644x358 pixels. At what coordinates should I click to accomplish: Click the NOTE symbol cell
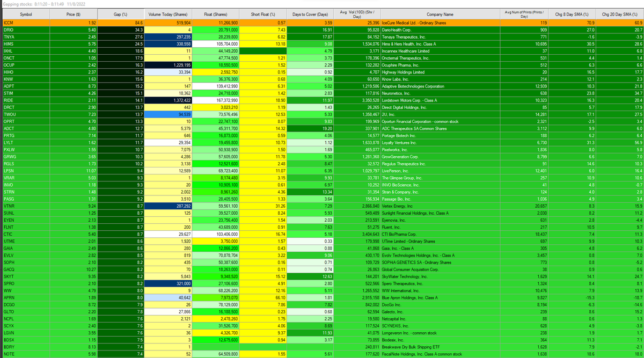click(x=26, y=354)
